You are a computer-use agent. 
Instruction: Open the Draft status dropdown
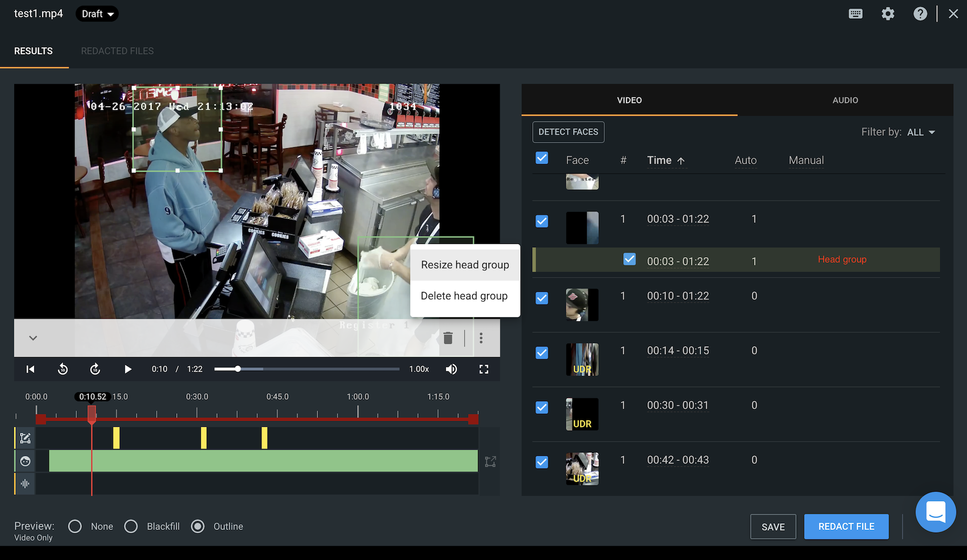pyautogui.click(x=97, y=14)
